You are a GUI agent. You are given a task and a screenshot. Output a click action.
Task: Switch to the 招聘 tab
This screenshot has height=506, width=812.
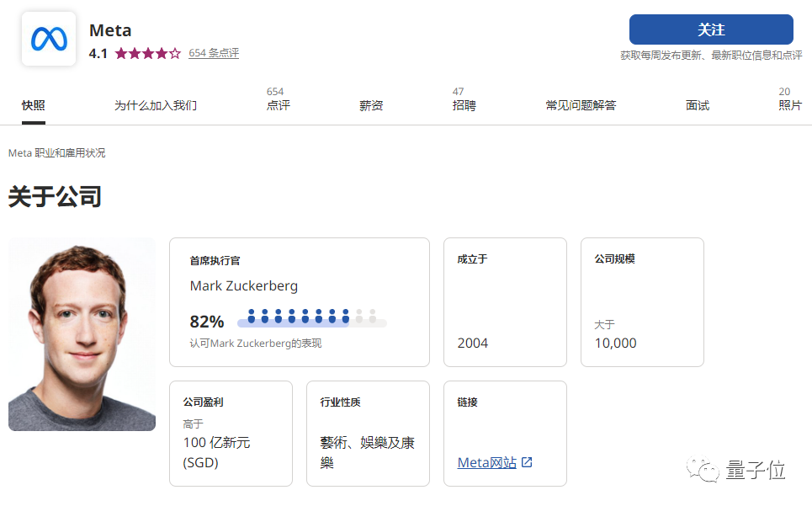click(464, 104)
